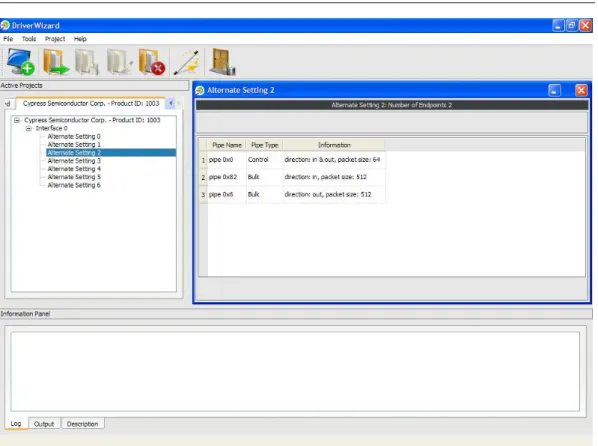Click 'direction: out, packet size: 512' cell
Viewport: 598px width, 446px height.
(x=334, y=195)
